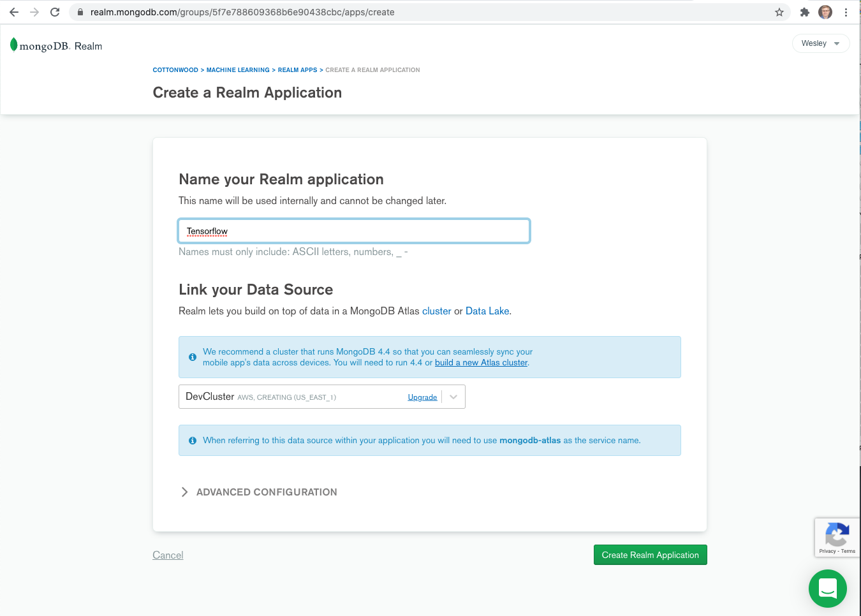This screenshot has width=861, height=616.
Task: Open the extensions puzzle piece icon
Action: click(x=805, y=12)
